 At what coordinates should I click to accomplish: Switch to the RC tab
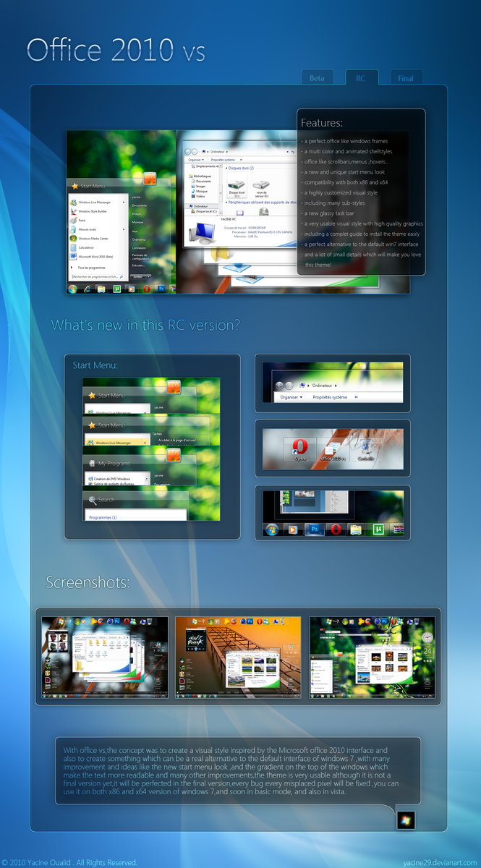[x=360, y=78]
